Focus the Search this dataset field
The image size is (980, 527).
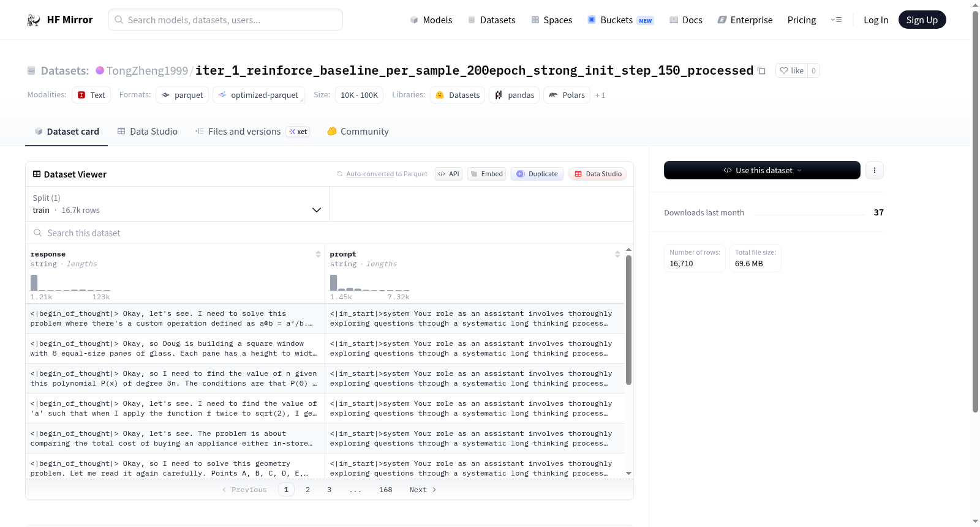pos(330,233)
